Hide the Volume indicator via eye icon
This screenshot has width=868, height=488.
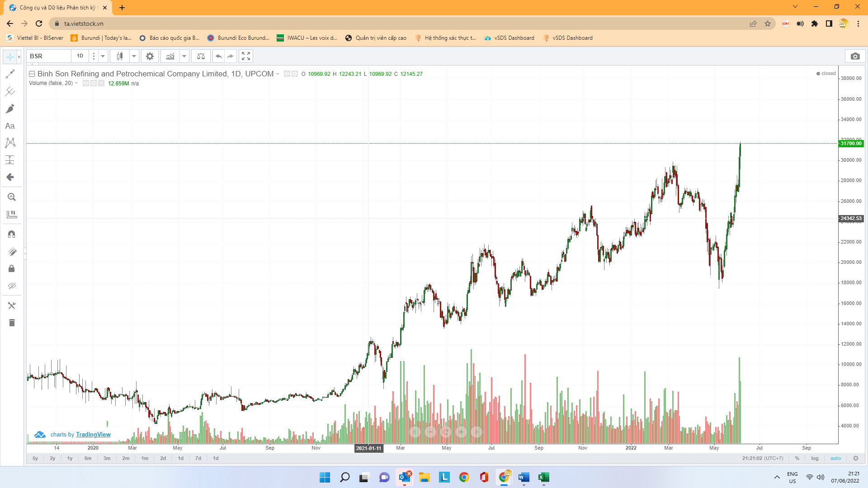[86, 83]
